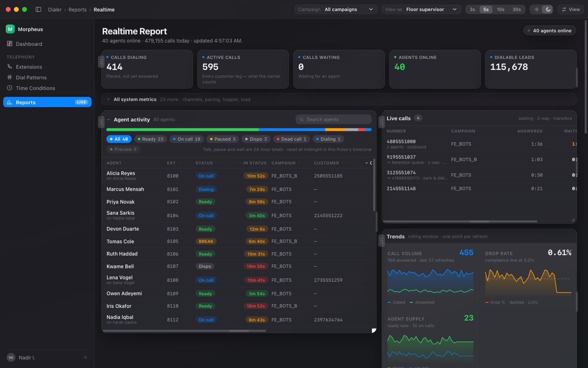Image resolution: width=588 pixels, height=368 pixels.
Task: Select the 5s refresh interval
Action: [486, 9]
